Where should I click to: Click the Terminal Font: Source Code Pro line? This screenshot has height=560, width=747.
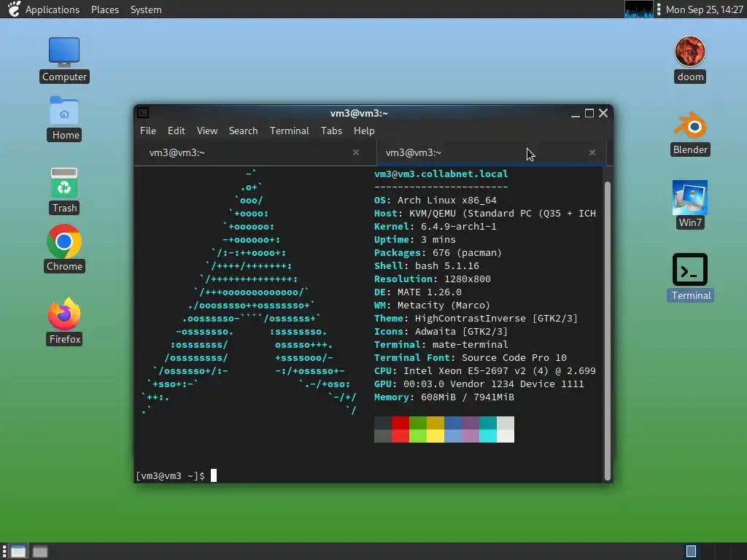tap(471, 357)
